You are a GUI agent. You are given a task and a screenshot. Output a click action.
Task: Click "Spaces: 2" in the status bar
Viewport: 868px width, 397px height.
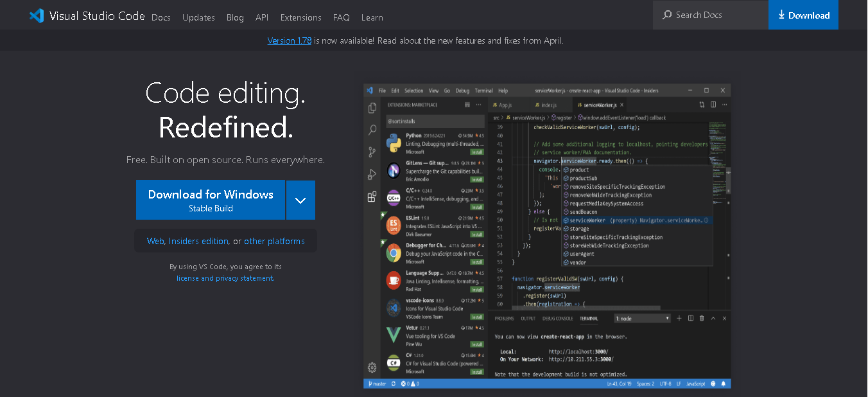(x=645, y=384)
